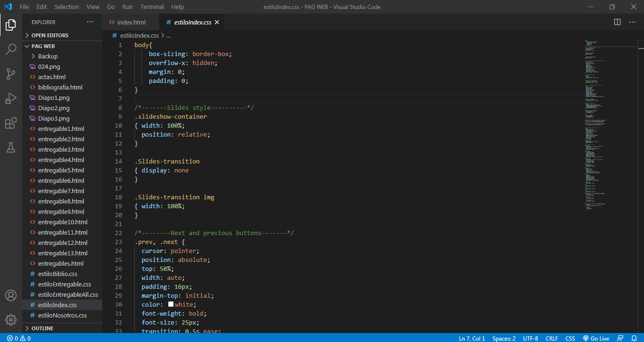644x342 pixels.
Task: Start Go Live server
Action: click(596, 338)
